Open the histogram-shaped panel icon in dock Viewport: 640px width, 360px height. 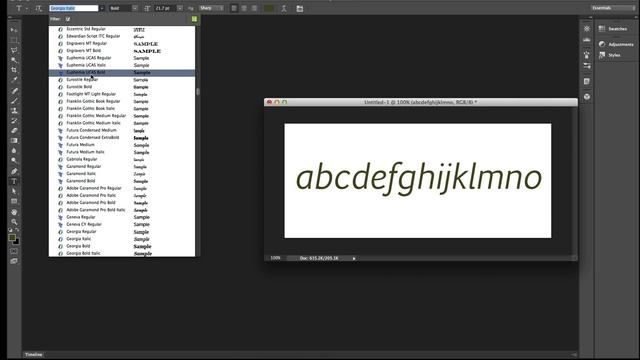click(x=587, y=40)
